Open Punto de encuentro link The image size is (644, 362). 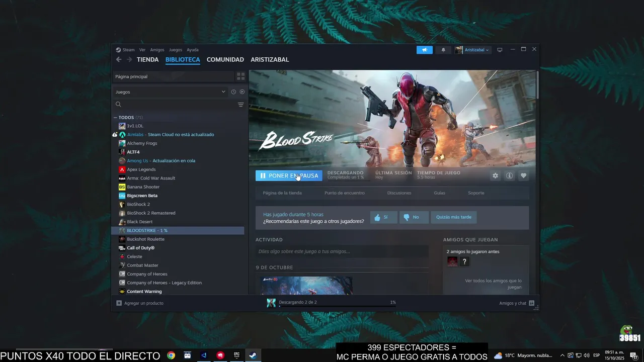345,193
